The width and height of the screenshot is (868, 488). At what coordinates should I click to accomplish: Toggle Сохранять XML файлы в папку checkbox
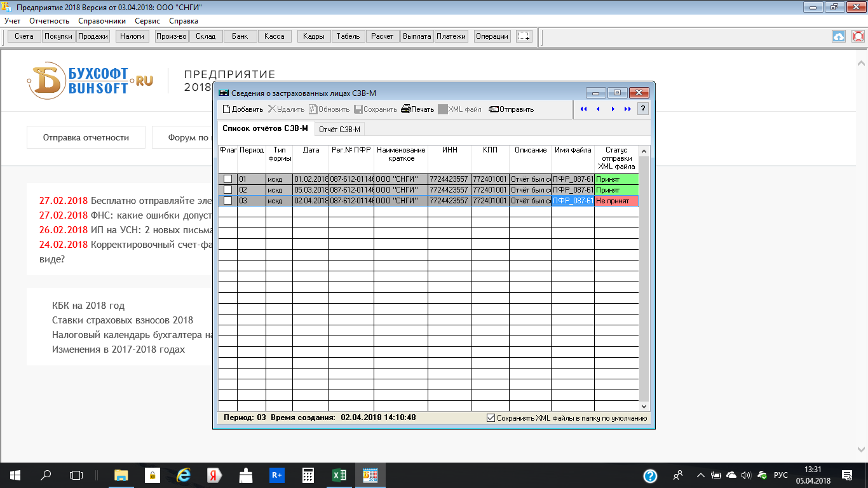click(x=491, y=418)
